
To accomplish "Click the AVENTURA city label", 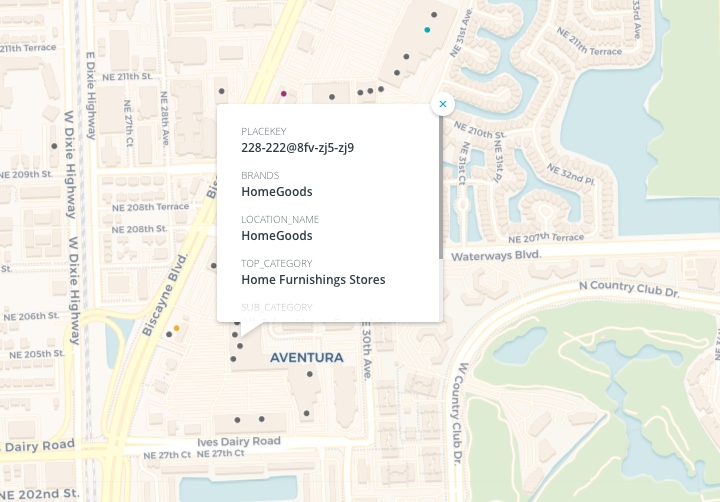I will pos(307,357).
